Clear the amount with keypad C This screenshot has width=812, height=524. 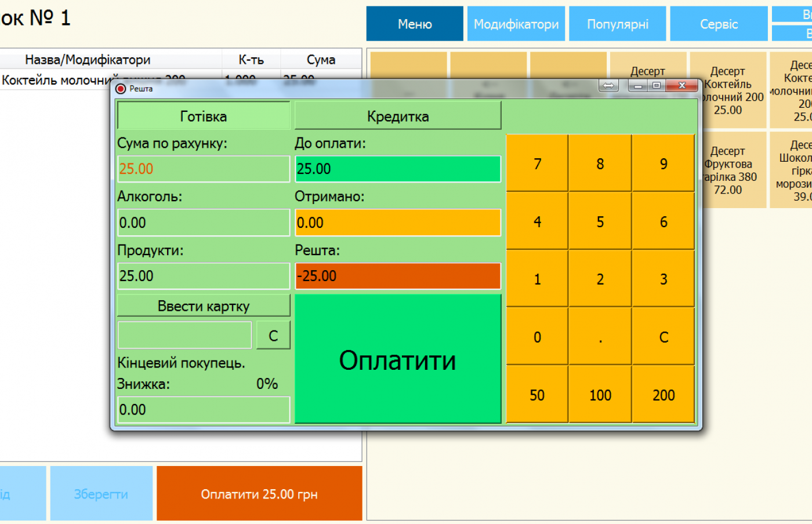[663, 337]
